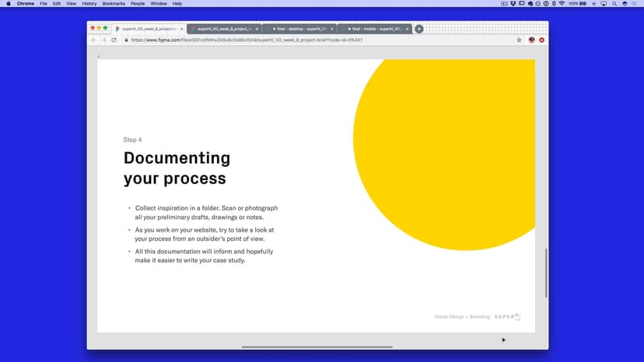Close the final - mobile tab
644x362 pixels.
(x=407, y=30)
